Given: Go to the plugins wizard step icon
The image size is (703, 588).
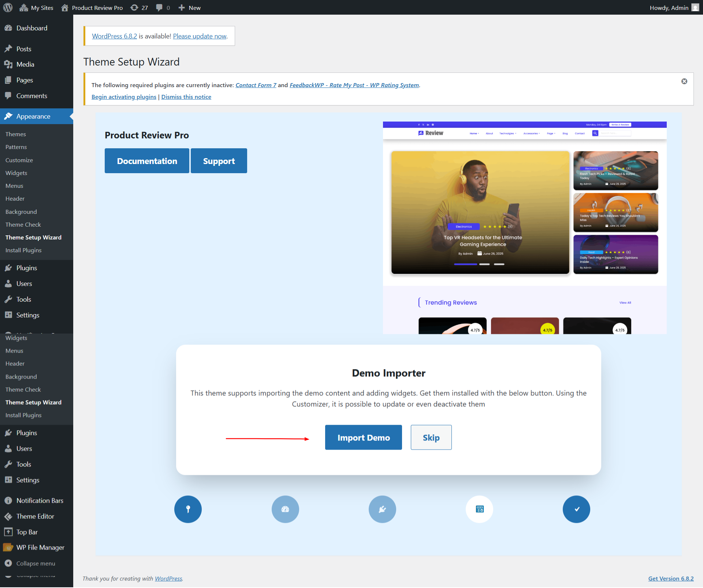Looking at the screenshot, I should (382, 509).
